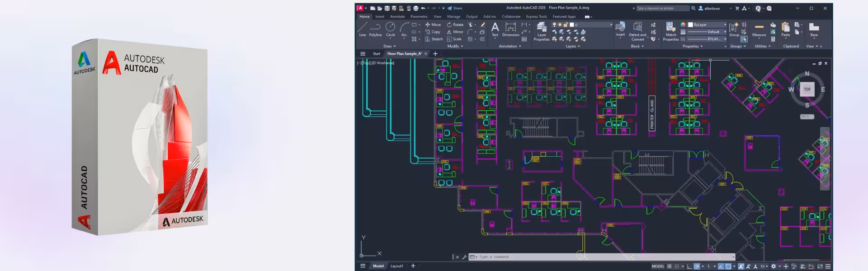
Task: Open the Default lineweight dropdown
Action: 707,32
